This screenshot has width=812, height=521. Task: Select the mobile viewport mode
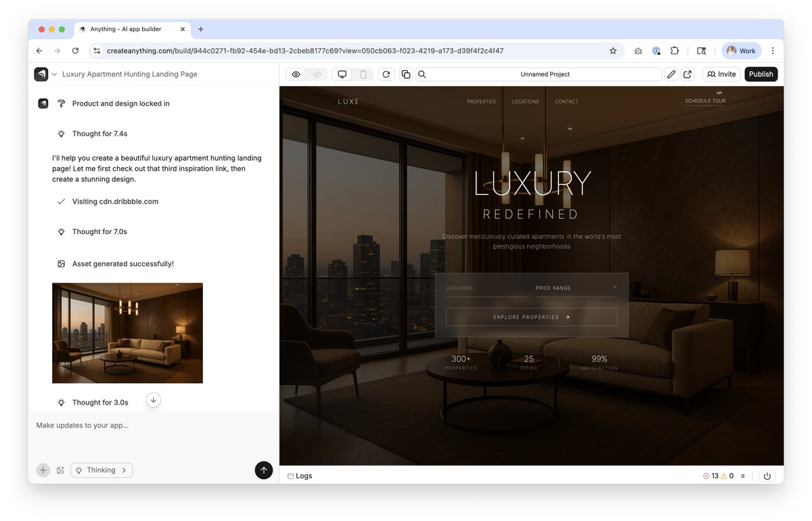(x=363, y=74)
